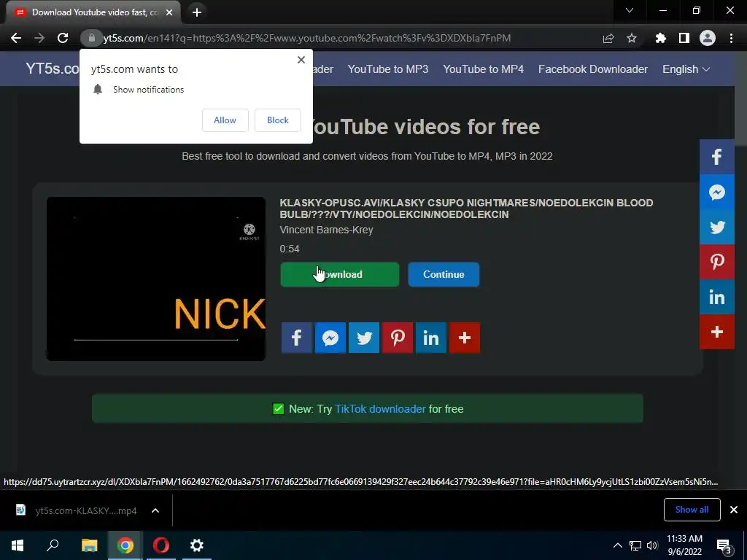The height and width of the screenshot is (560, 747).
Task: Dismiss the notification permission popup
Action: [x=301, y=60]
